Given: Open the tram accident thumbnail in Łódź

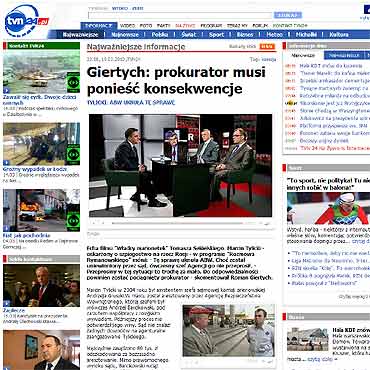Looking at the screenshot, I should tap(41, 144).
